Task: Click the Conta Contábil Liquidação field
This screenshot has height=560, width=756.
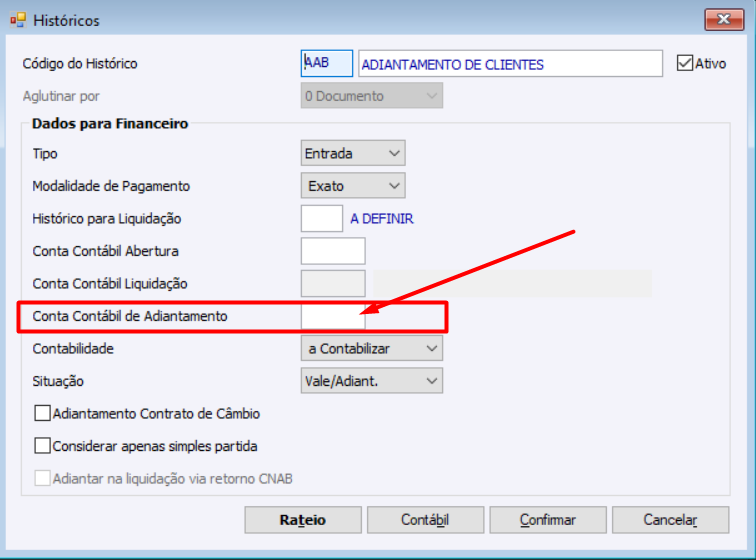Action: (333, 283)
